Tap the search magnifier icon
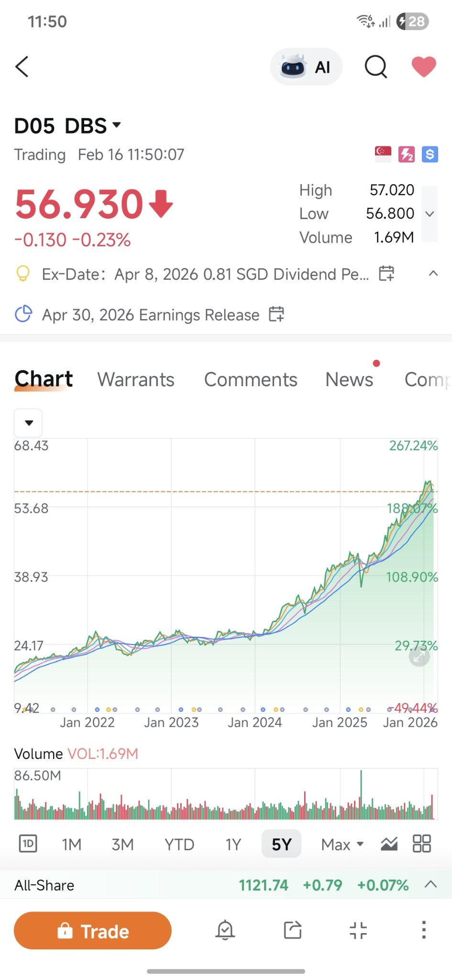 point(376,67)
